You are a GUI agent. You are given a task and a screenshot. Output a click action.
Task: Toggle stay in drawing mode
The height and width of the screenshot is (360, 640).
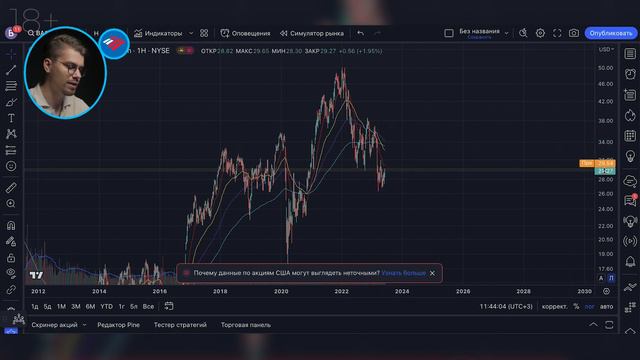point(11,242)
